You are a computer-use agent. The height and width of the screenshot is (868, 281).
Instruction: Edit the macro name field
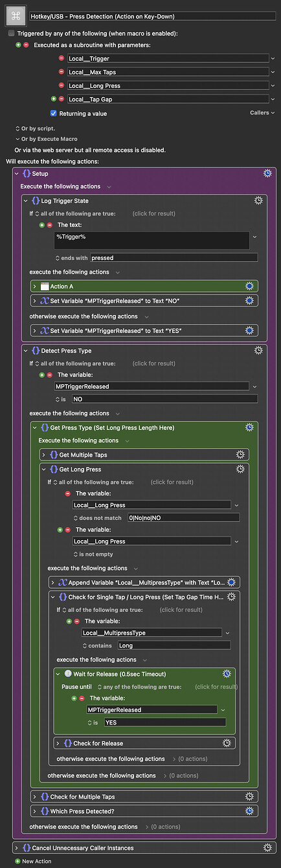[152, 16]
